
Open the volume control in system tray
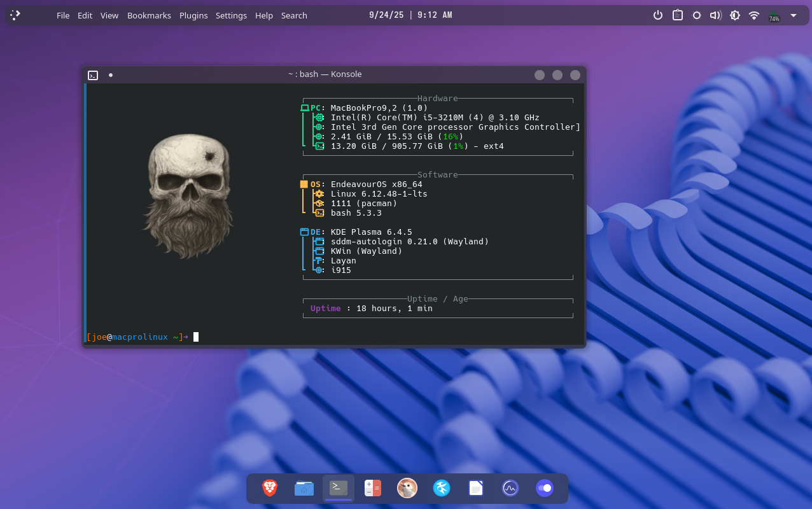coord(716,15)
